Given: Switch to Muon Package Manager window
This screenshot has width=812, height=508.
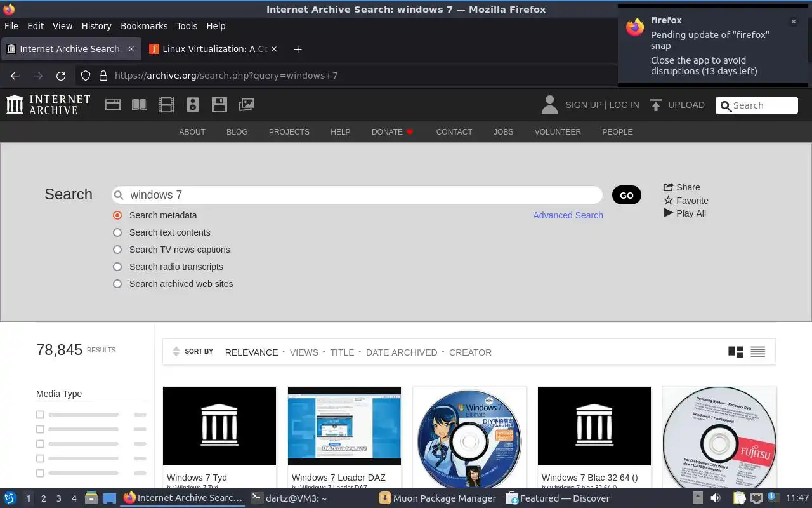Looking at the screenshot, I should click(x=438, y=498).
